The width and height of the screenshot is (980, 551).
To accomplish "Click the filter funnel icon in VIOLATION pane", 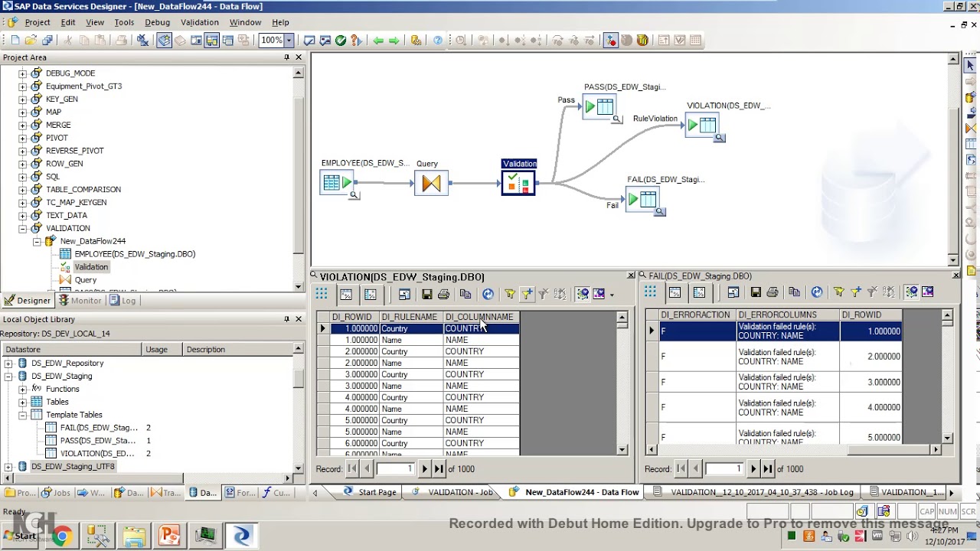I will point(509,294).
